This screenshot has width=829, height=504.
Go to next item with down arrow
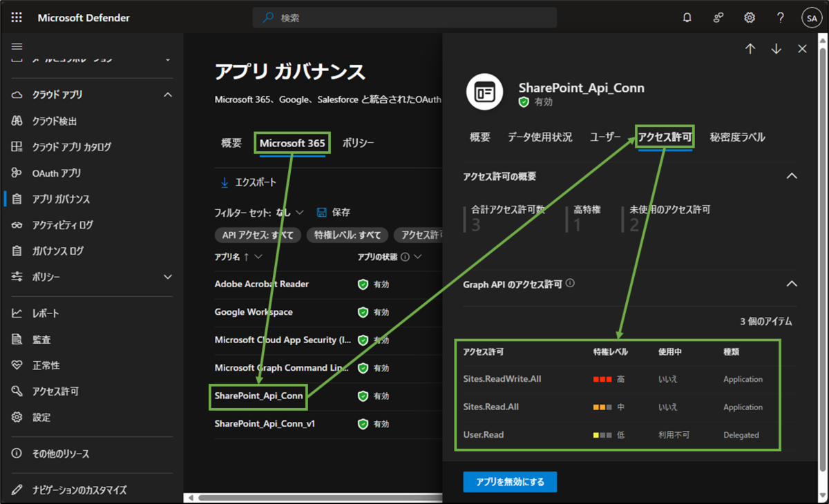776,48
